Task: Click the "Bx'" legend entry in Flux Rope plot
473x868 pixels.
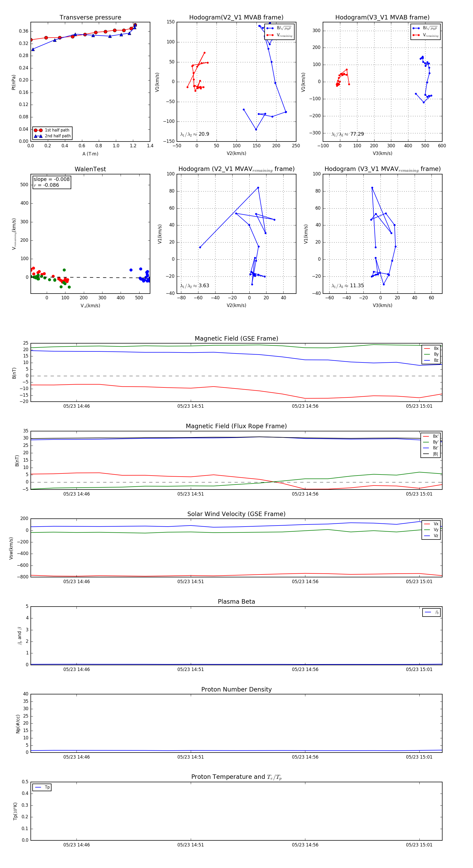Action: 431,436
